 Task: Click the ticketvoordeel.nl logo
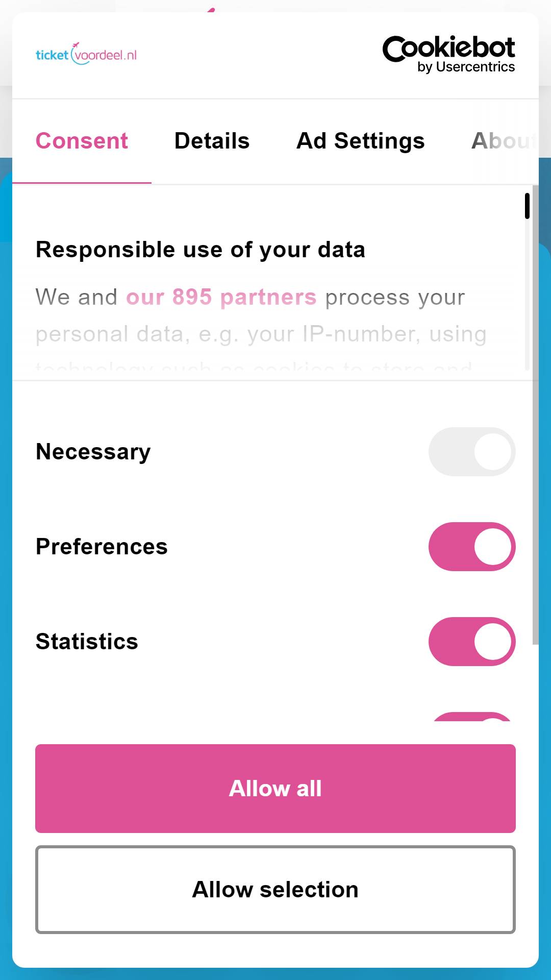(86, 54)
